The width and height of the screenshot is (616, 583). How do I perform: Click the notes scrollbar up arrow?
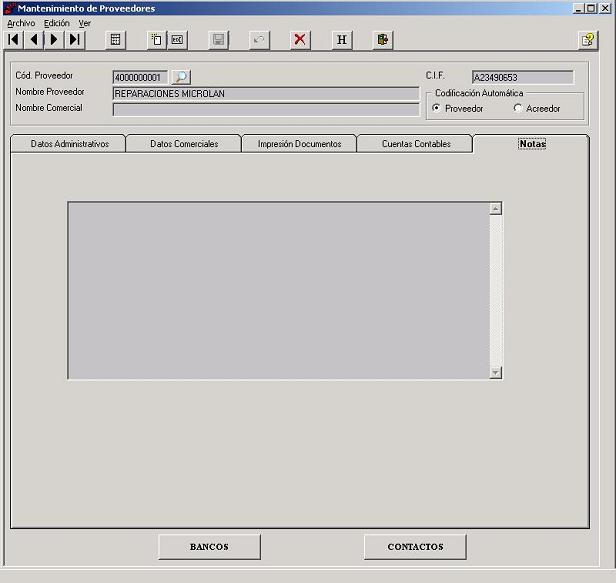[496, 209]
